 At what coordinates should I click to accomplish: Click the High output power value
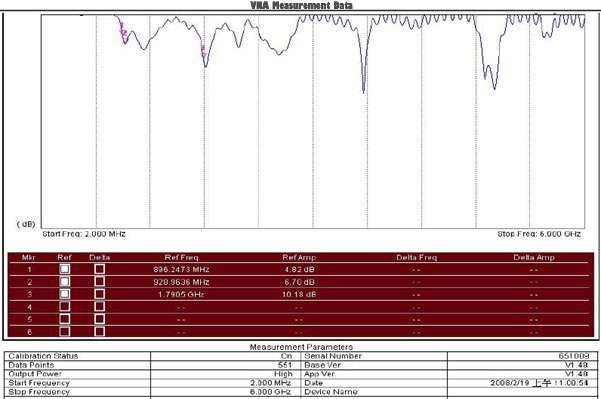tap(283, 374)
